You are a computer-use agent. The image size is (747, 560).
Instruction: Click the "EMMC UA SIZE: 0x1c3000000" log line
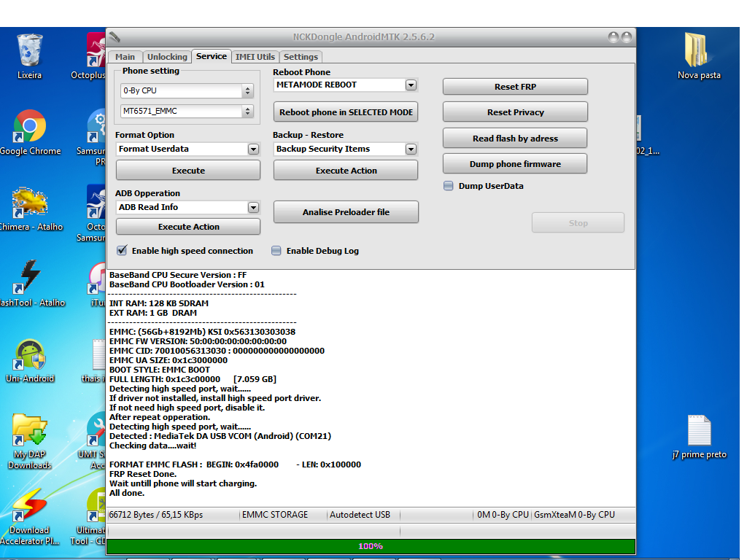[169, 360]
